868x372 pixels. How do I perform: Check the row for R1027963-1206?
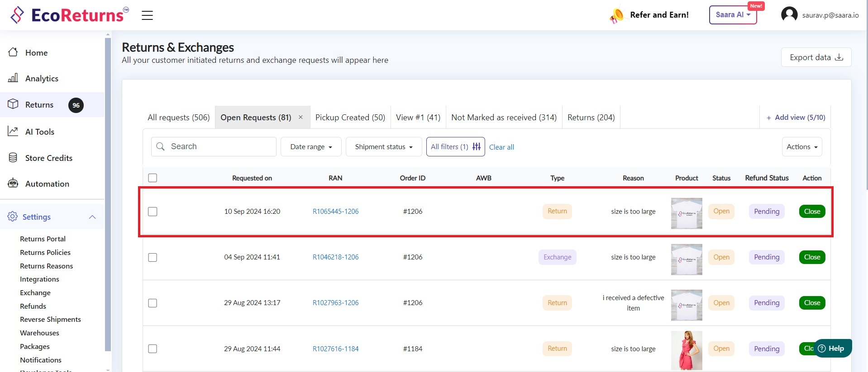coord(153,303)
